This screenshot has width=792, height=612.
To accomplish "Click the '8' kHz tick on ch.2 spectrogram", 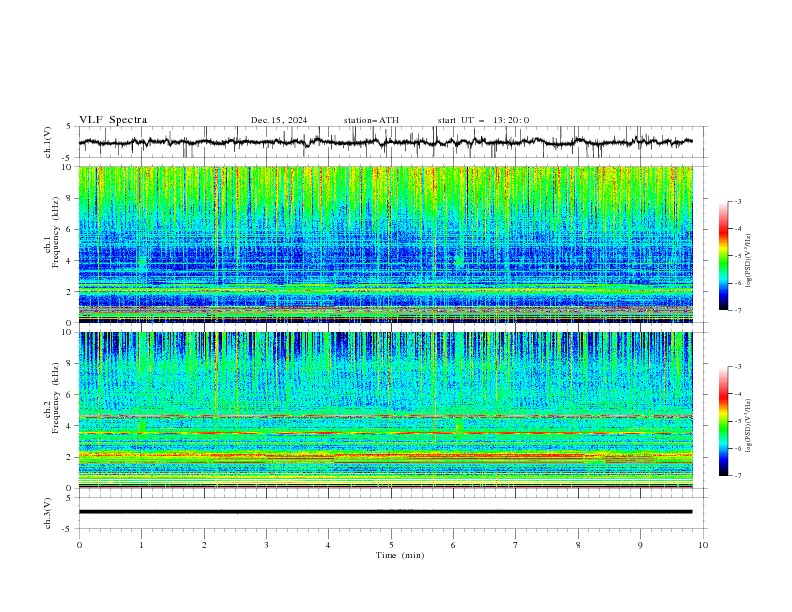I will pyautogui.click(x=70, y=364).
